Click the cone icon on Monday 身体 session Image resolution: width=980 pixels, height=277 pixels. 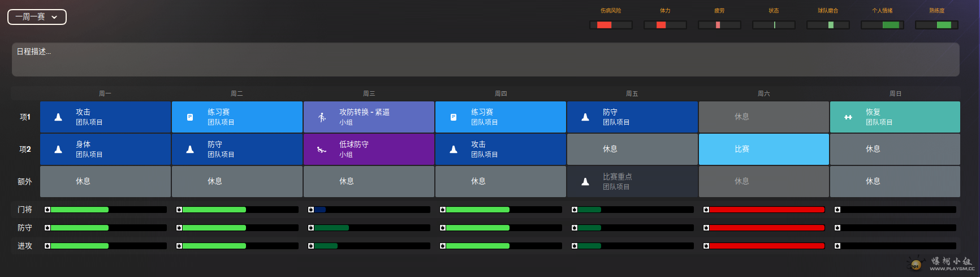[x=58, y=150]
